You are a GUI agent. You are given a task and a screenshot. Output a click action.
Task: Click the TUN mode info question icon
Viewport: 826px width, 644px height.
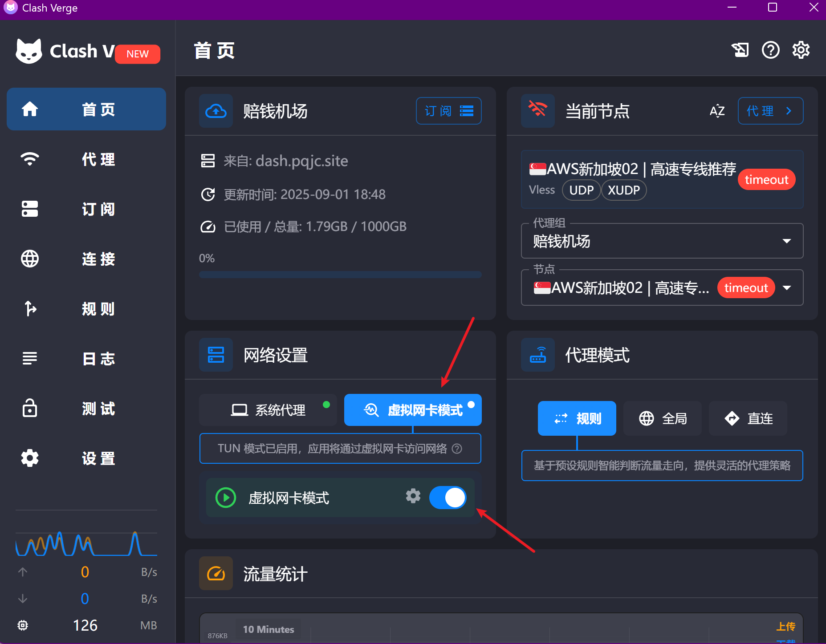(457, 449)
